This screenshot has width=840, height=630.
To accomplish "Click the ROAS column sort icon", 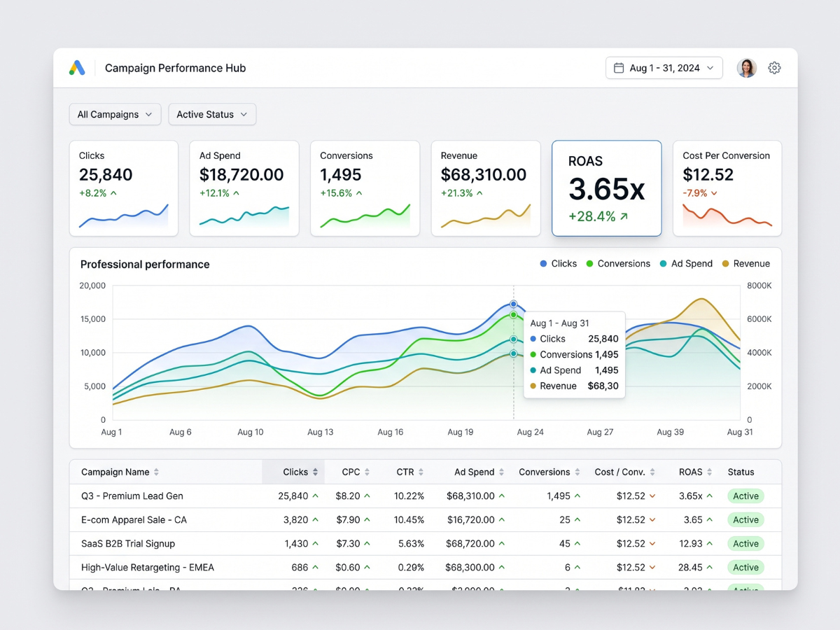I will (x=709, y=472).
